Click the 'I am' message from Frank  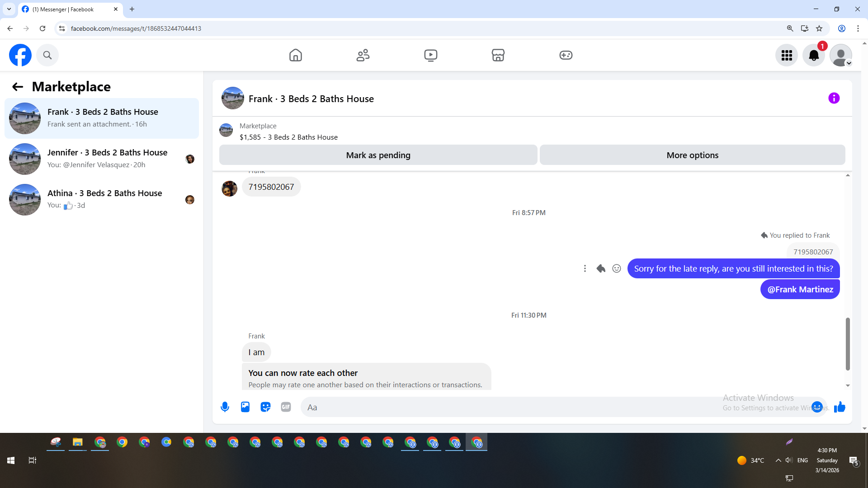click(256, 352)
